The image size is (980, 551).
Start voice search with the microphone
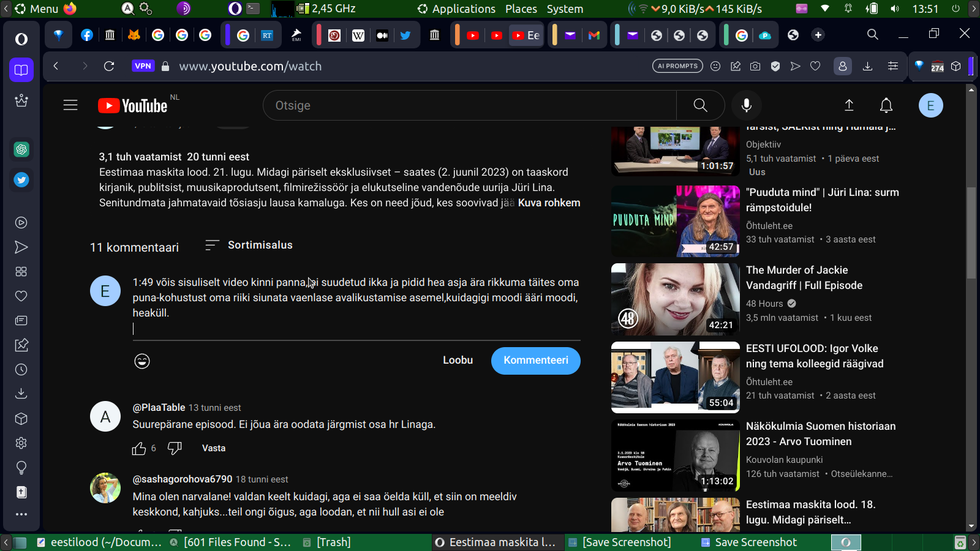(746, 105)
